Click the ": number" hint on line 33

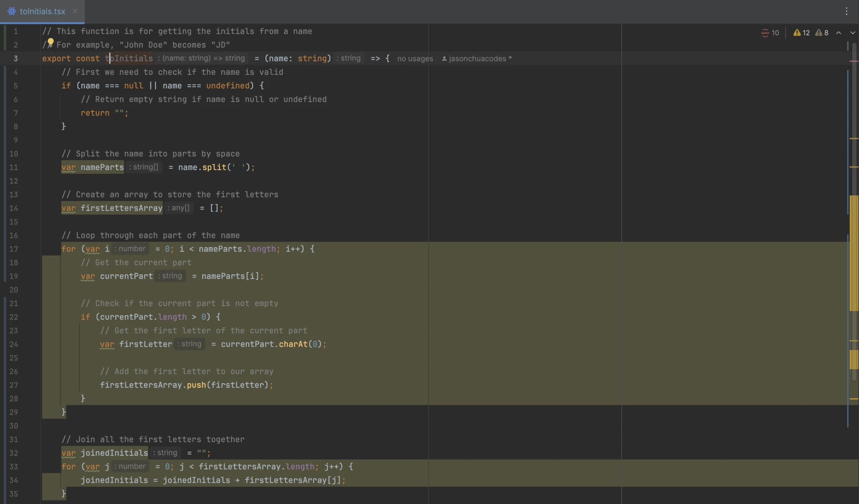130,466
